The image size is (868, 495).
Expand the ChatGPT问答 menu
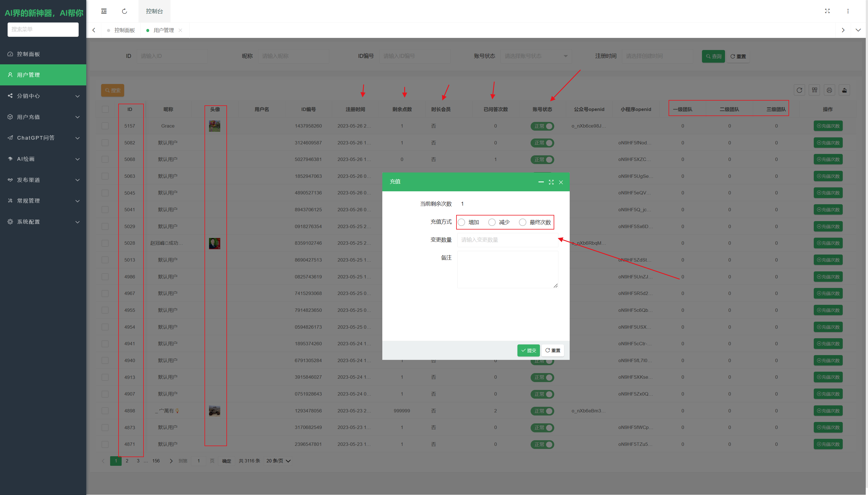[x=43, y=138]
